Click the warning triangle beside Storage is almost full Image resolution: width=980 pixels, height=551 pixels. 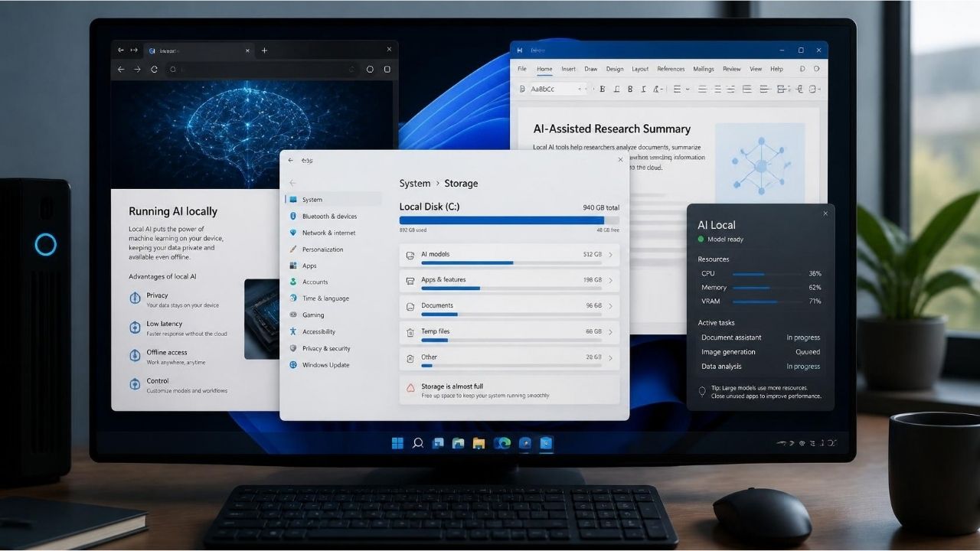pos(410,388)
